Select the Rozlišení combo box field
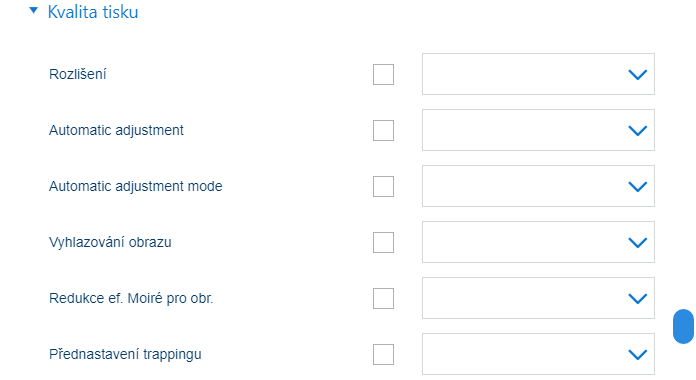The width and height of the screenshot is (696, 380). (x=538, y=74)
